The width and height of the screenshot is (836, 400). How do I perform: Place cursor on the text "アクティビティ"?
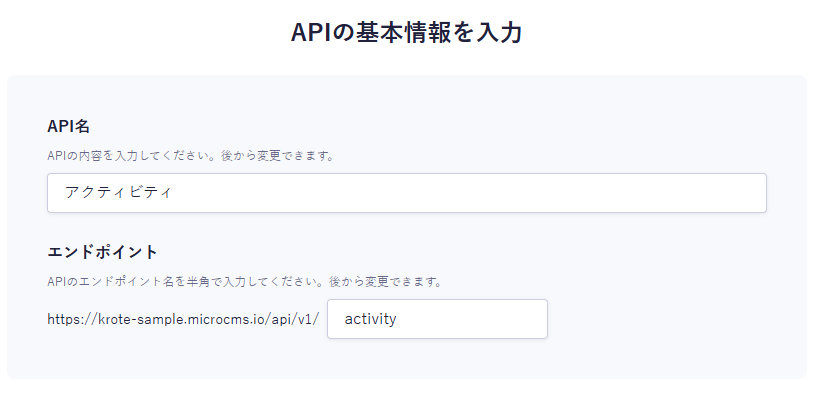118,193
